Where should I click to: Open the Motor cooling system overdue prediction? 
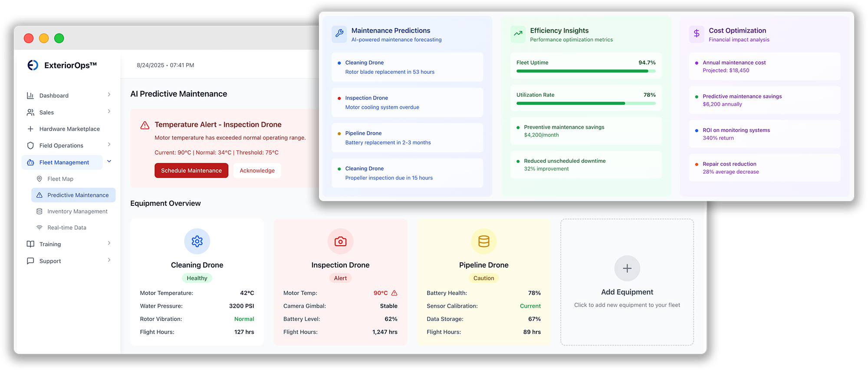(382, 107)
